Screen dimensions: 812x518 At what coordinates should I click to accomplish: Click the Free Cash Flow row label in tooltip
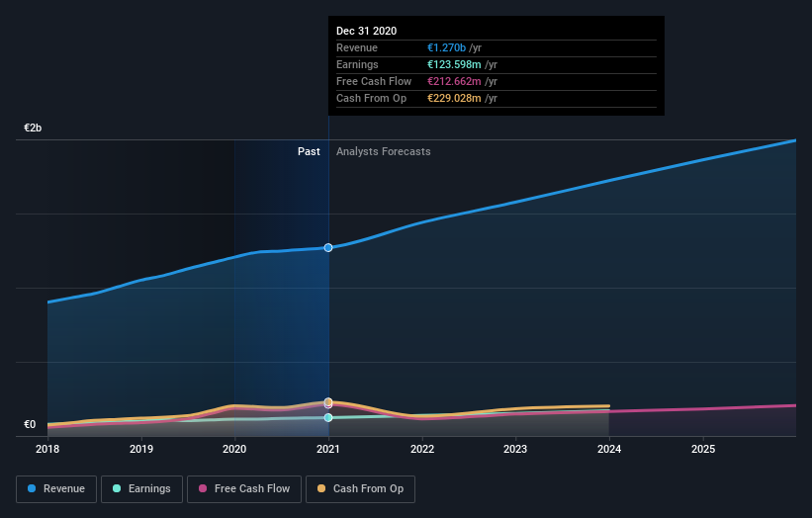374,81
